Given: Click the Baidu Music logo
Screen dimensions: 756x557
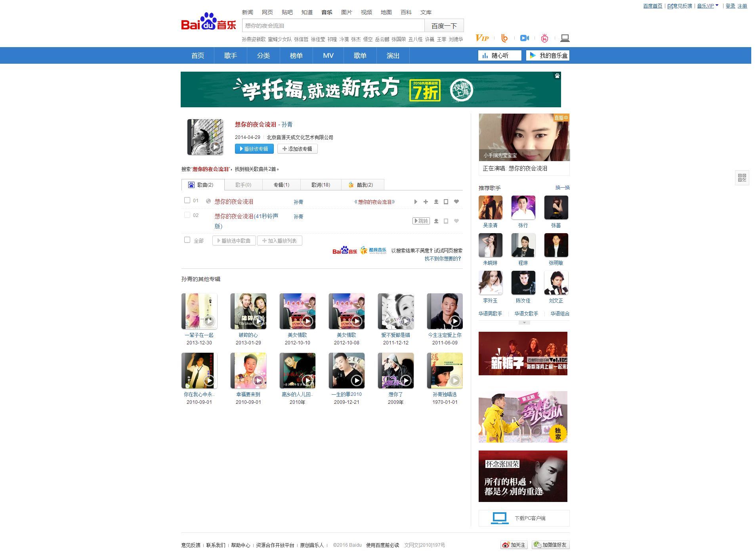Looking at the screenshot, I should [208, 22].
